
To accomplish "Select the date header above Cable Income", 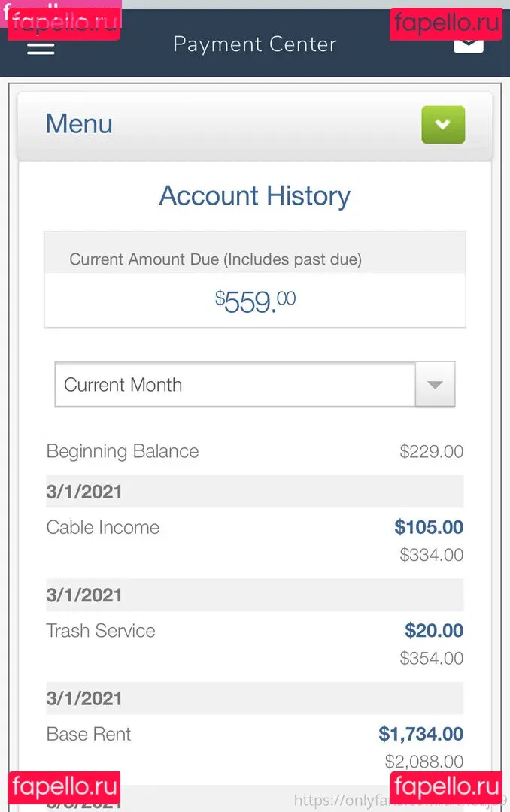I will pos(84,492).
